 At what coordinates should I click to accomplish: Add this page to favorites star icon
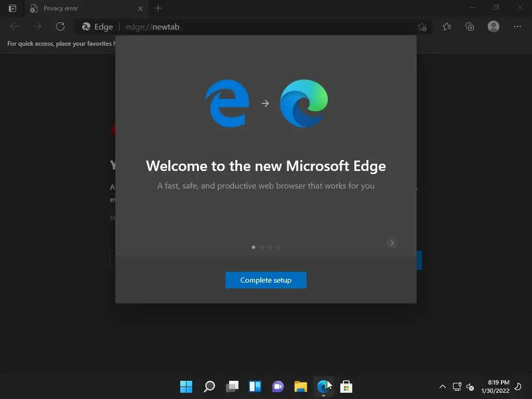[422, 27]
